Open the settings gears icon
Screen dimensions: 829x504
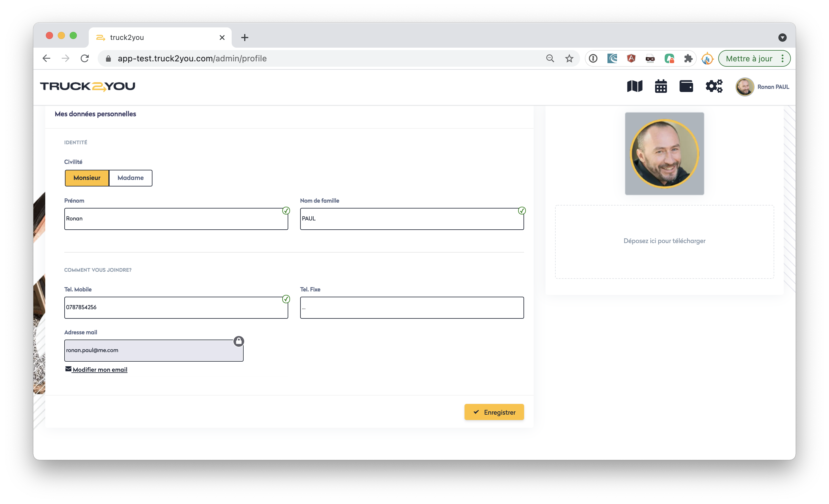click(x=714, y=86)
